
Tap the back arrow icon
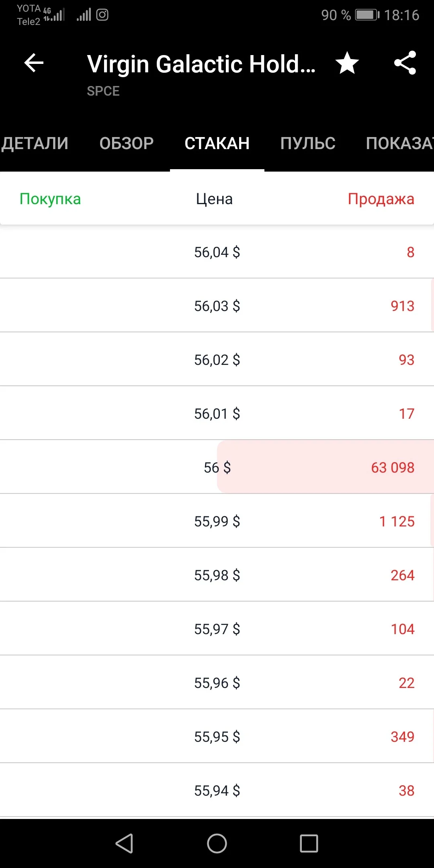[34, 63]
